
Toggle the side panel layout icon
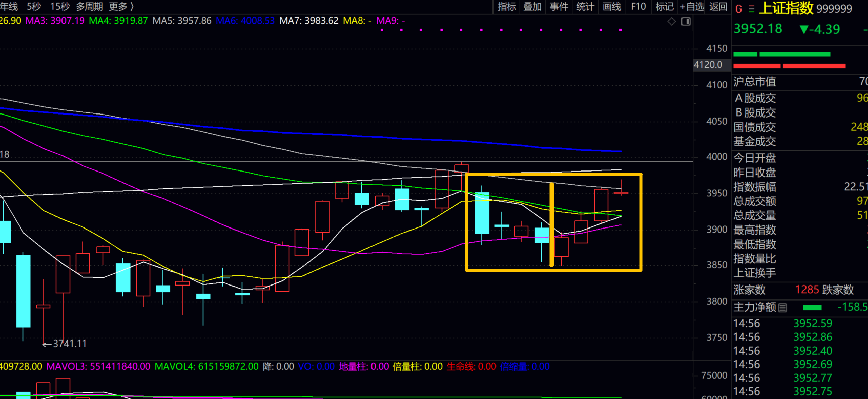686,21
